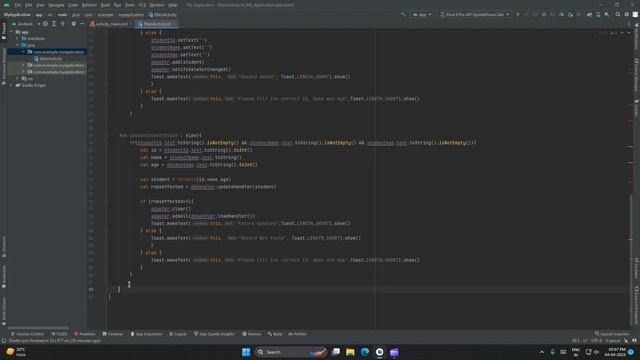Toggle the Project tool window side tab

(4, 31)
